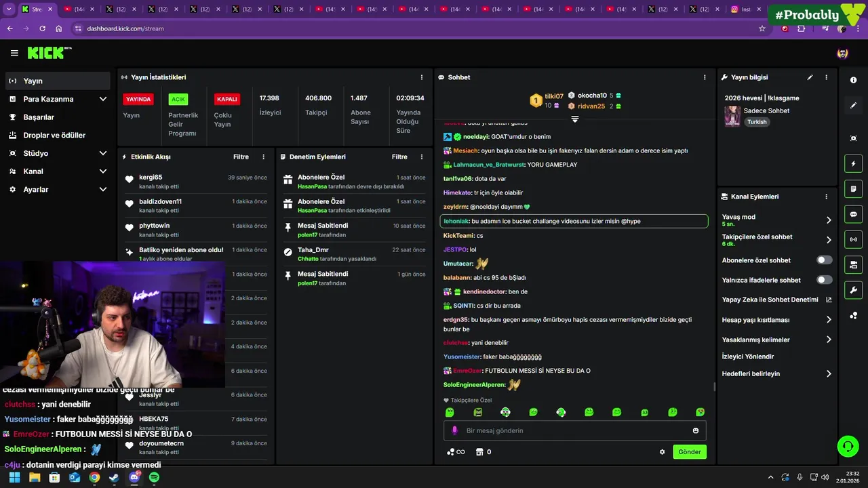This screenshot has height=488, width=868.
Task: Open Droplar ve ödüller in sidebar
Action: [x=58, y=135]
